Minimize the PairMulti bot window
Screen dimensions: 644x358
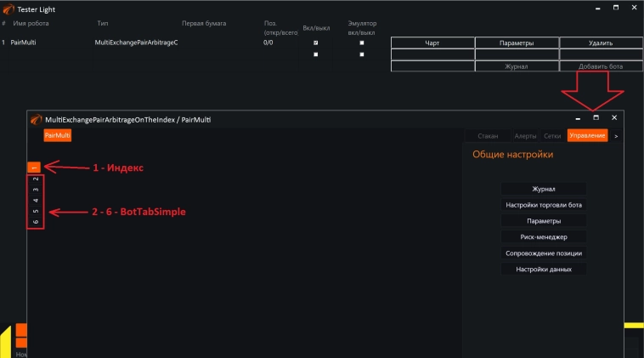pos(578,117)
